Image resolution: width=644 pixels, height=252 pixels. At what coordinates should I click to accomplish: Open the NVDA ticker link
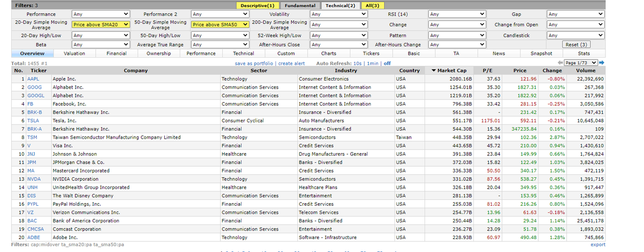pyautogui.click(x=33, y=179)
